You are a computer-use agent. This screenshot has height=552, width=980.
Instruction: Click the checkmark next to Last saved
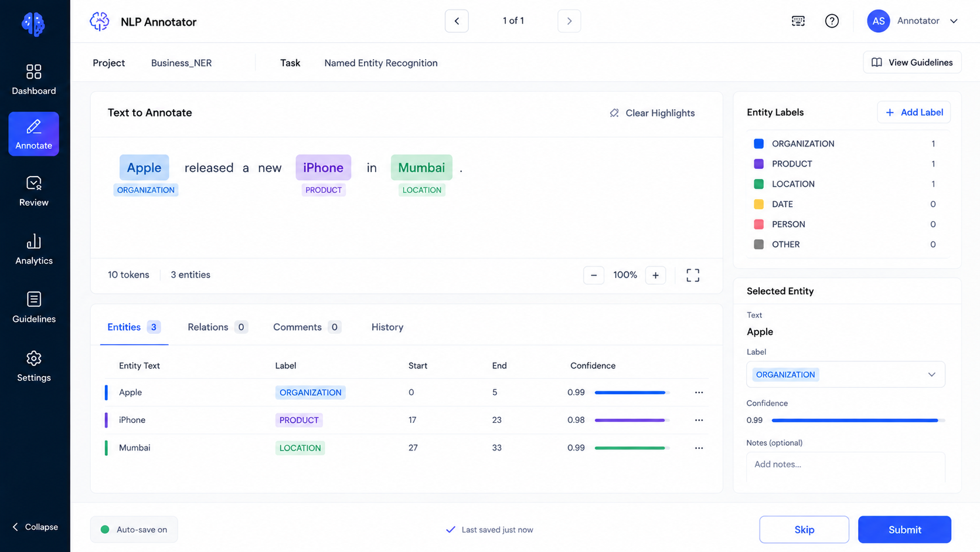click(x=450, y=530)
